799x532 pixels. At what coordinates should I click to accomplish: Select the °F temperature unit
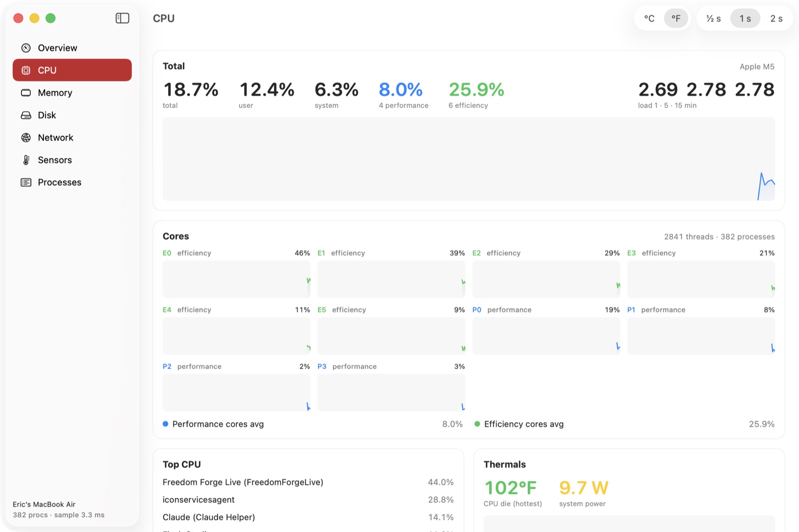coord(676,18)
